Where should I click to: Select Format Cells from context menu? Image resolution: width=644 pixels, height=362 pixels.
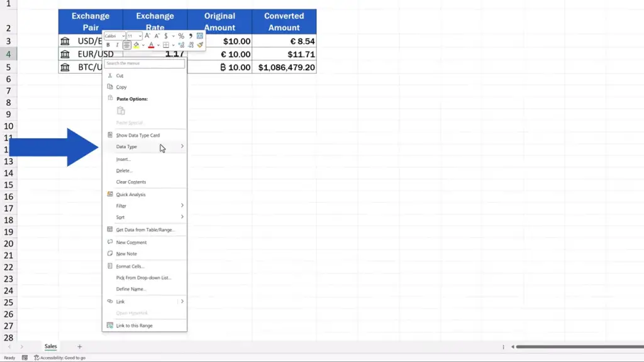130,266
